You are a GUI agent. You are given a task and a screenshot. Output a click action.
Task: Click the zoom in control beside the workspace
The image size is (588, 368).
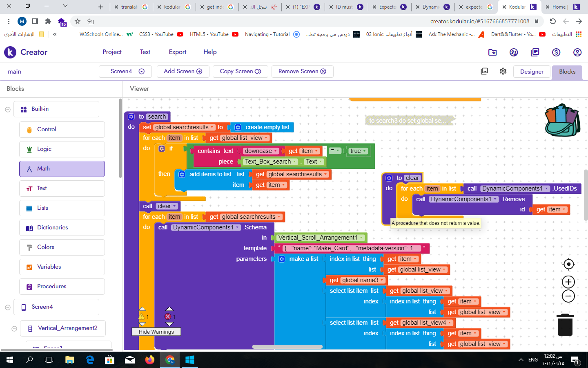tap(568, 282)
